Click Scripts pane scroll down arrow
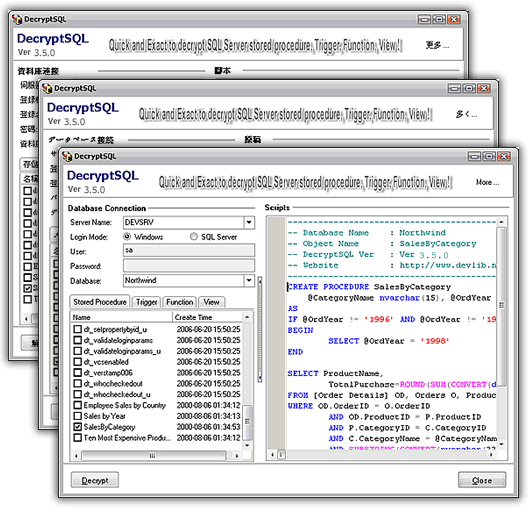This screenshot has height=508, width=530. click(502, 444)
